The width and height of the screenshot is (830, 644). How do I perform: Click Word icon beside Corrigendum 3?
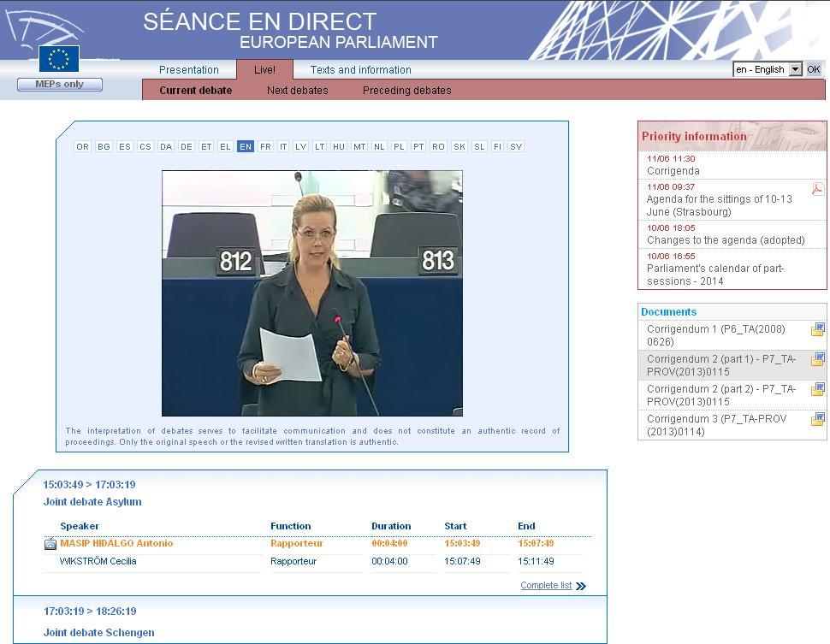click(x=817, y=420)
